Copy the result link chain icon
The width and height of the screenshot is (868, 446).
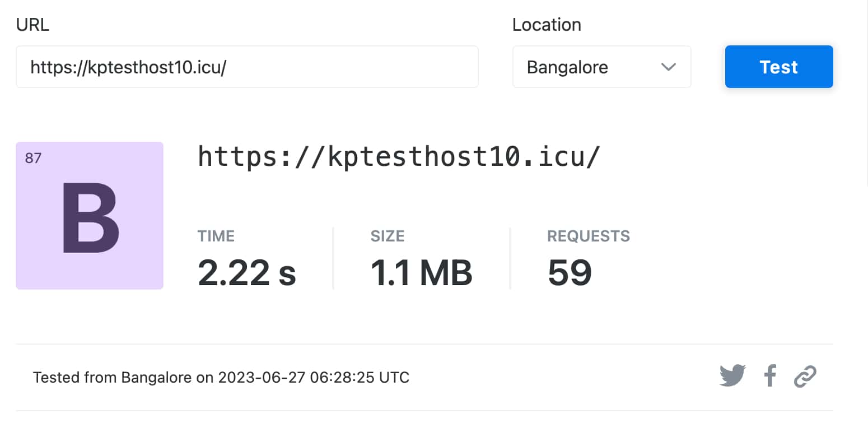805,377
